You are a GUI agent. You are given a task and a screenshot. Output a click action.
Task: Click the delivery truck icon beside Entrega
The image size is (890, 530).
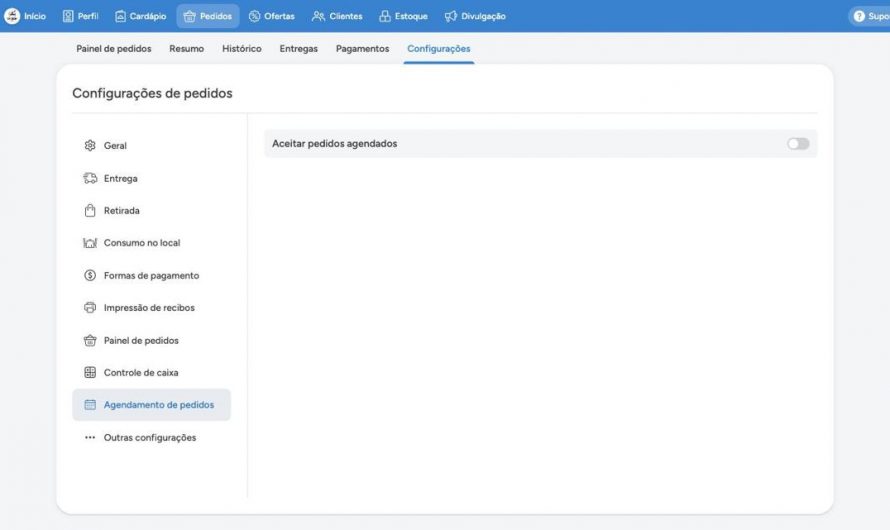point(90,178)
